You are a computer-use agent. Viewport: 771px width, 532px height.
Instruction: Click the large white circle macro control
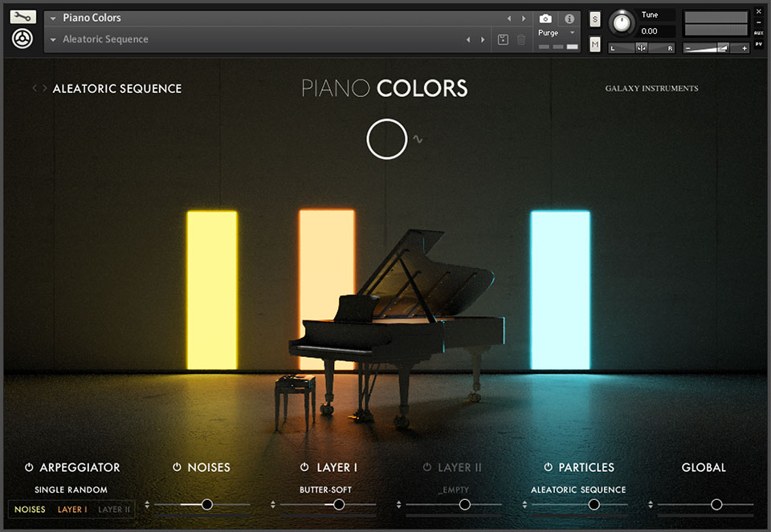(x=387, y=139)
